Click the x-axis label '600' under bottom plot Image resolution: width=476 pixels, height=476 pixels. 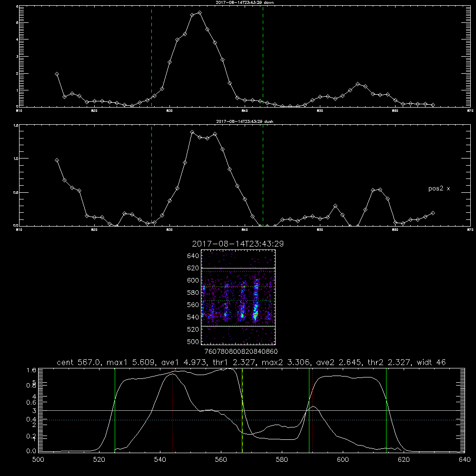point(343,460)
